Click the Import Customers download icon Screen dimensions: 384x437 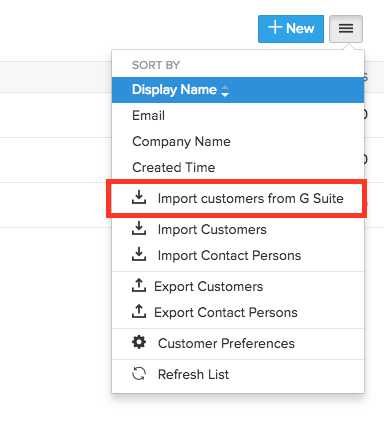coord(139,228)
